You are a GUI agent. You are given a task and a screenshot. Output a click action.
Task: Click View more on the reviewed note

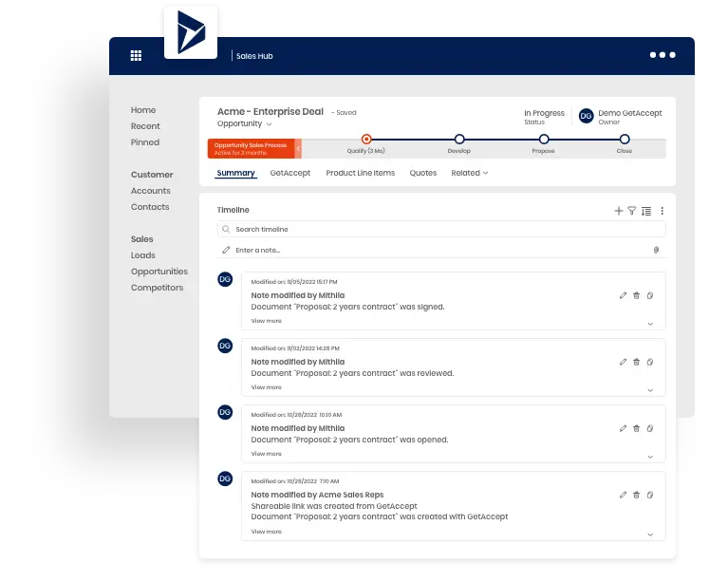coord(267,387)
